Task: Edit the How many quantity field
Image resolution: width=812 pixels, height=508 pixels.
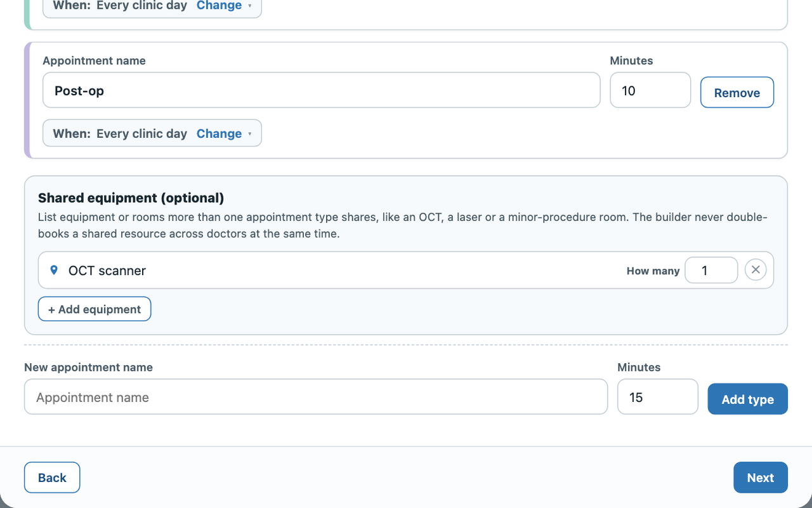Action: click(x=711, y=270)
